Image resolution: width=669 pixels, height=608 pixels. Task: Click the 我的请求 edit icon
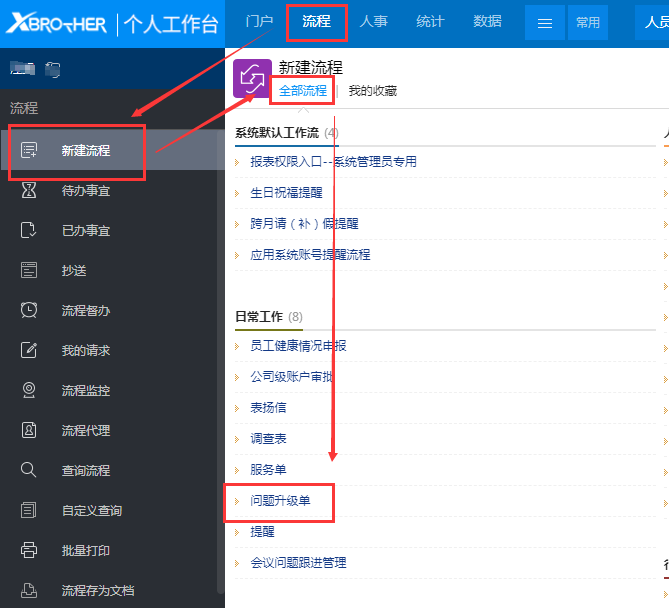point(29,350)
